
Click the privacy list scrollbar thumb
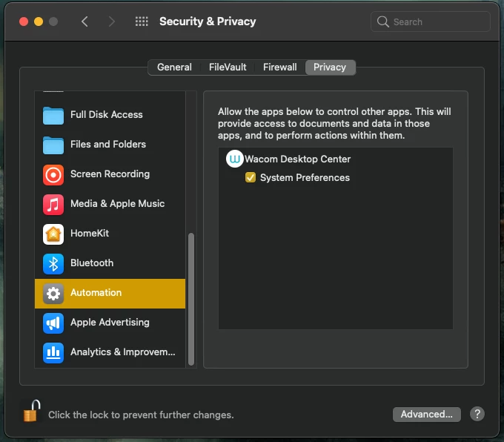191,299
